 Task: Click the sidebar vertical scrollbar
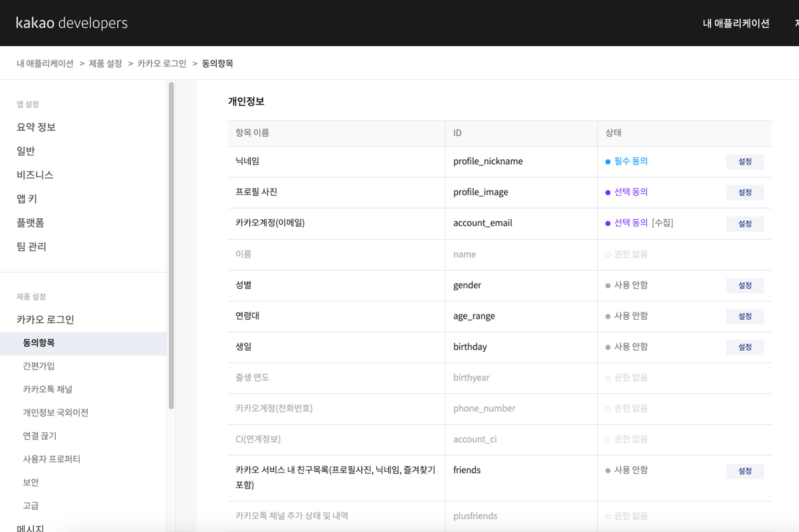[x=171, y=245]
